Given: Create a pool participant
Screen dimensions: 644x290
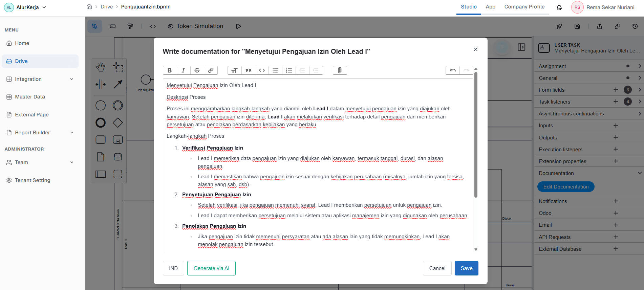Looking at the screenshot, I should (101, 174).
